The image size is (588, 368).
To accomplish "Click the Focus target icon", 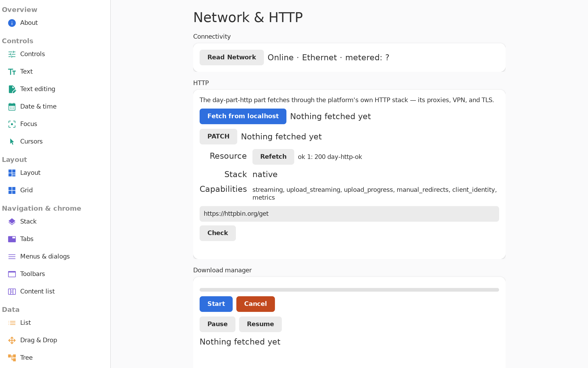I will coord(12,124).
